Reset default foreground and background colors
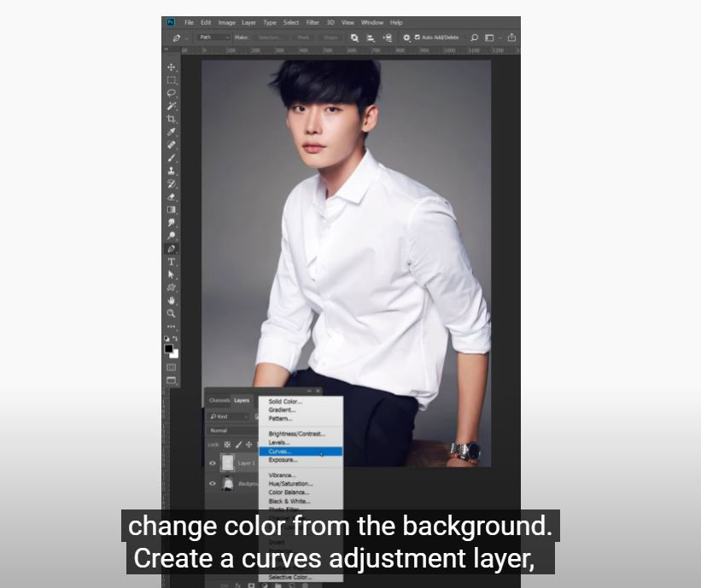The height and width of the screenshot is (588, 701). pos(166,339)
